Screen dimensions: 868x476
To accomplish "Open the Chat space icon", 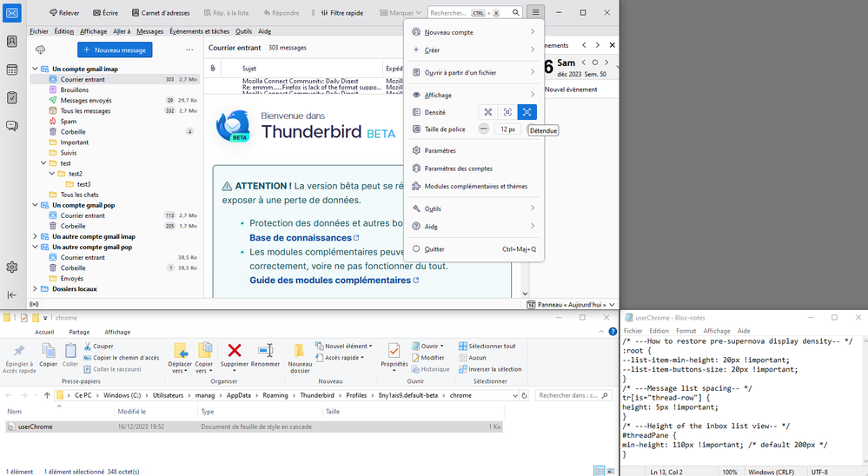I will (11, 126).
